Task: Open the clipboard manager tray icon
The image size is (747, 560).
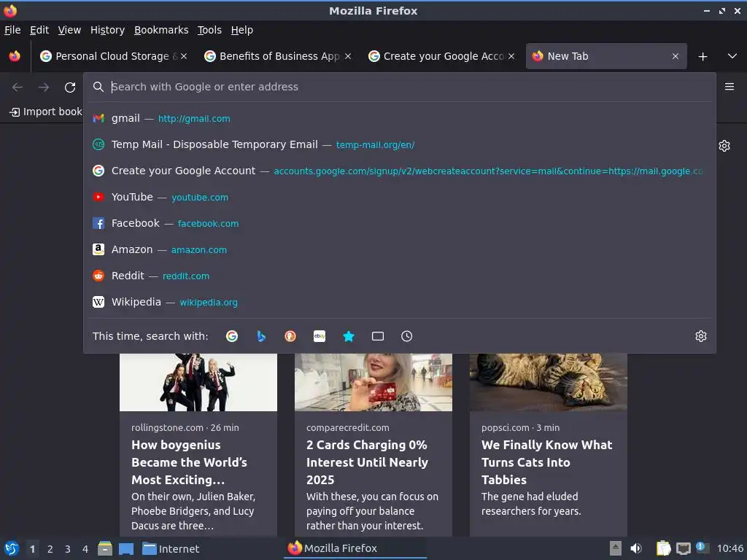Action: point(663,548)
